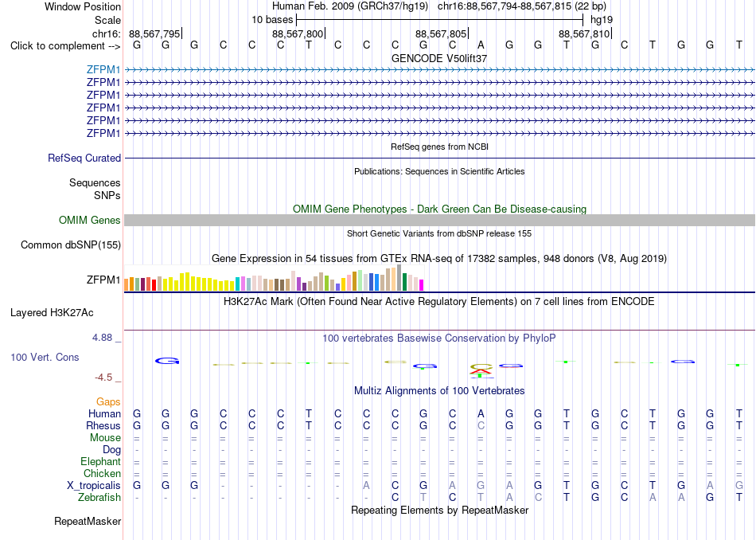The image size is (756, 540).
Task: Select the Dog alignment row label
Action: 111,450
